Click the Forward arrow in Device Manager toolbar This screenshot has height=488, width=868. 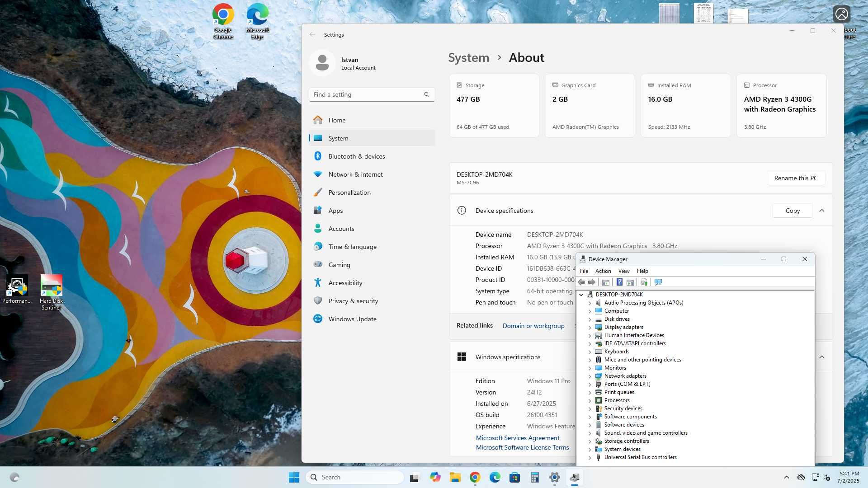(x=592, y=282)
